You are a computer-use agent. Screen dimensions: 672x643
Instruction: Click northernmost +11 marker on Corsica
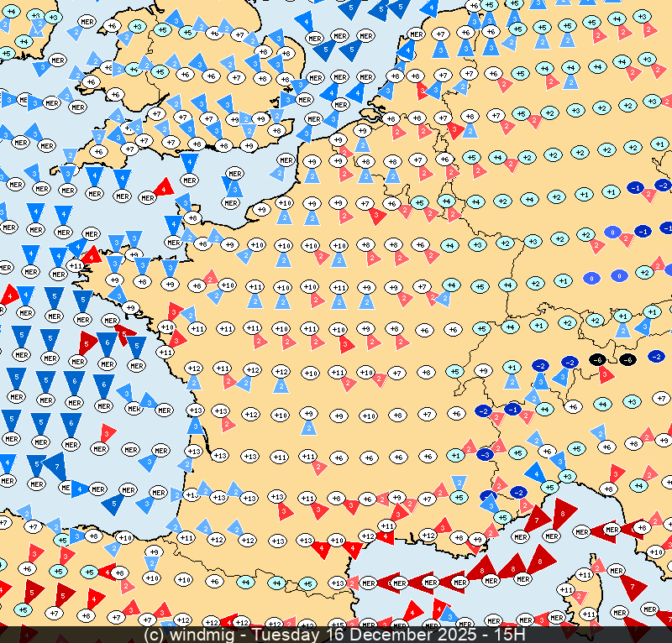click(585, 574)
